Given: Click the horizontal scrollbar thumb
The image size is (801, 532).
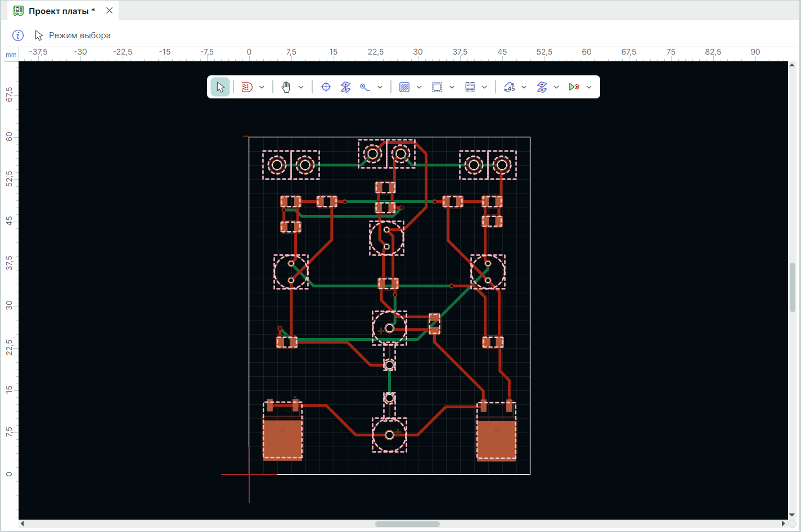Looking at the screenshot, I should coord(407,524).
